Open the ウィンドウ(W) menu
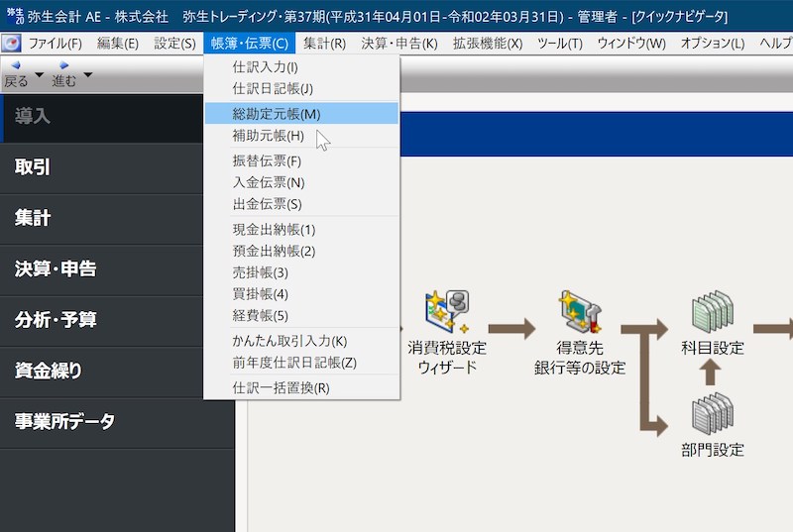 click(631, 44)
